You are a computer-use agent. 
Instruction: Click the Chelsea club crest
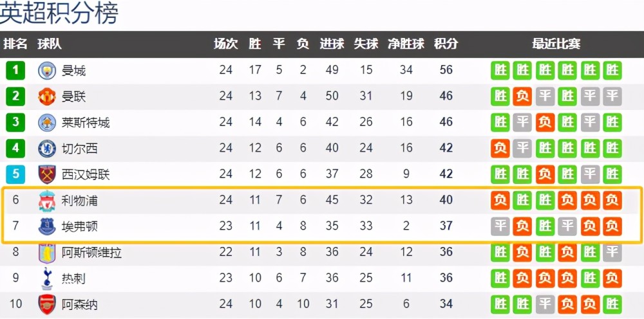coord(47,149)
